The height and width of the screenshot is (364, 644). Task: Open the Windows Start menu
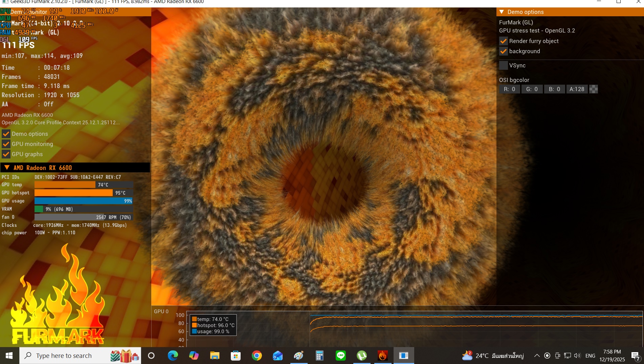[9, 356]
